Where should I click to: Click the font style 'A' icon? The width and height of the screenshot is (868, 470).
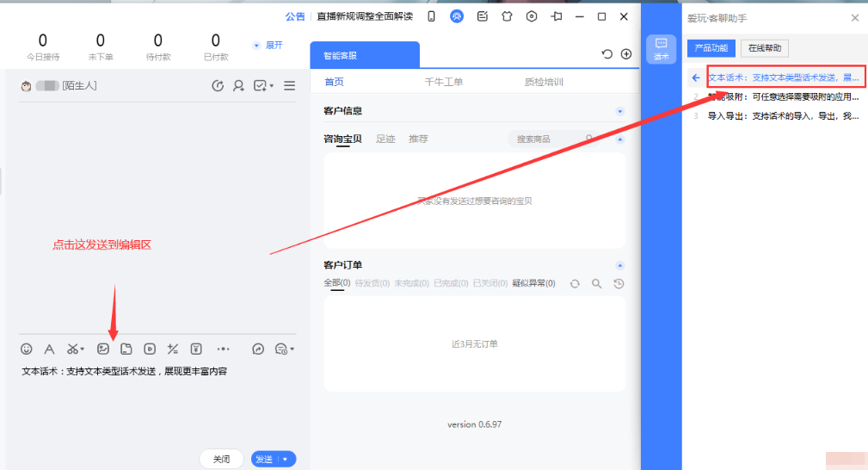pos(50,349)
